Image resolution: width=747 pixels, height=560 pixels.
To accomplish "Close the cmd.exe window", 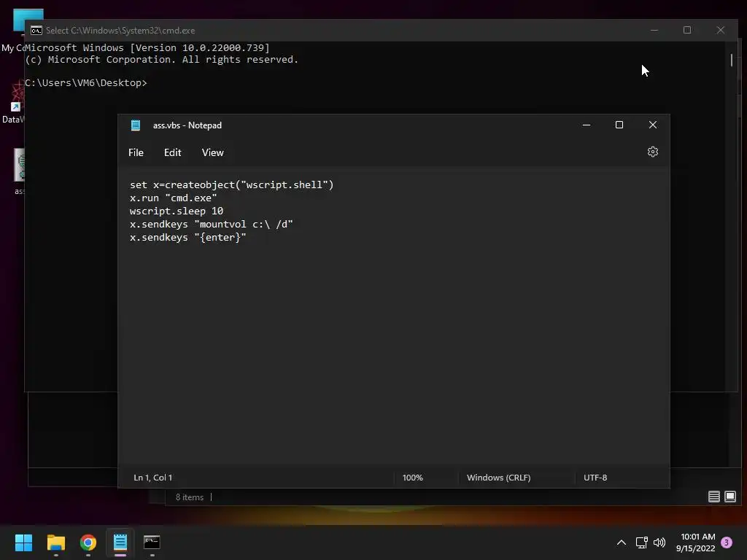I will [720, 30].
